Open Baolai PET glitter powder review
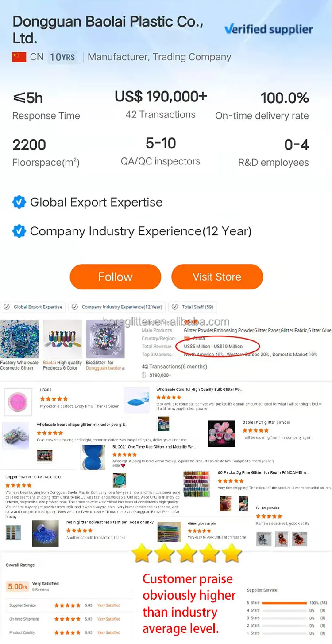This screenshot has width=332, height=644. pyautogui.click(x=266, y=422)
